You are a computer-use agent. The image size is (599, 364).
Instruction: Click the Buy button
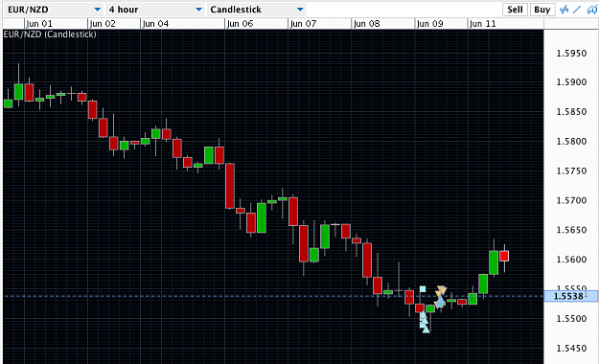pyautogui.click(x=541, y=10)
